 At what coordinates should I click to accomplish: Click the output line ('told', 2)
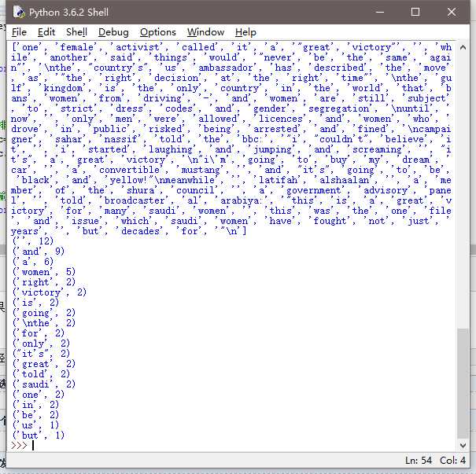tap(41, 374)
